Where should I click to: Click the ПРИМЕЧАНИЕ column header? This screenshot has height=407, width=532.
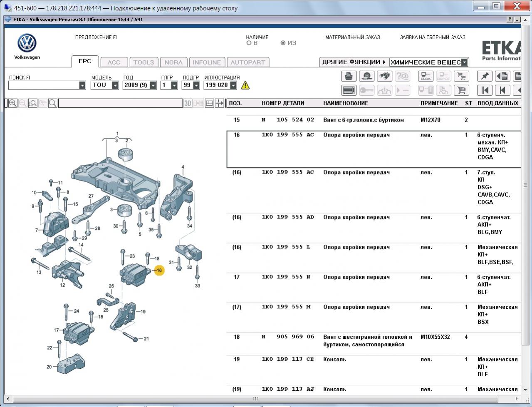click(439, 103)
